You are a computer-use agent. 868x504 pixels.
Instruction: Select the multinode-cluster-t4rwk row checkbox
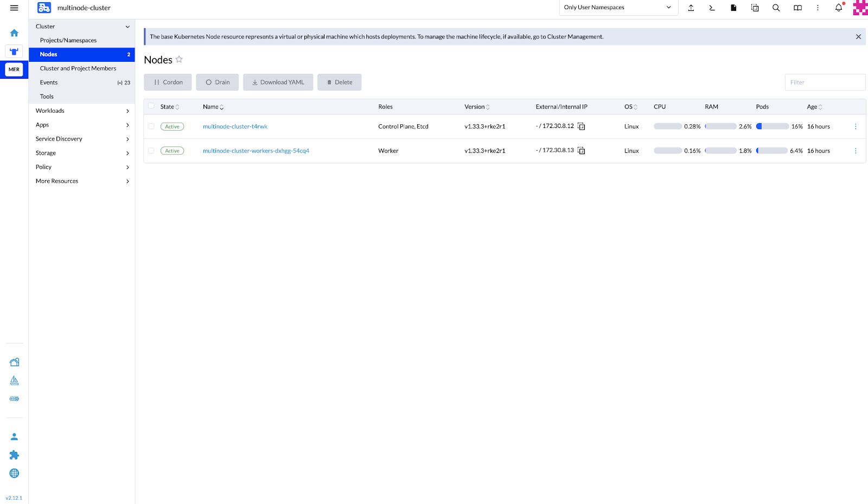[x=151, y=126]
